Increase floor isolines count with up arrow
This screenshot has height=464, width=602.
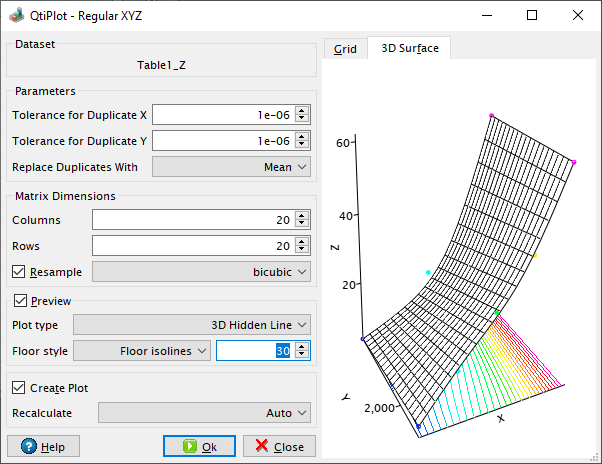pos(302,347)
